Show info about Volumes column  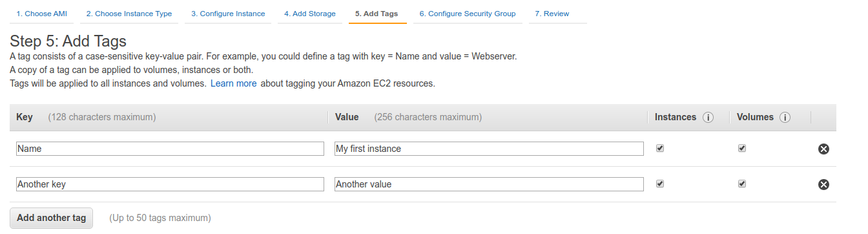(785, 118)
